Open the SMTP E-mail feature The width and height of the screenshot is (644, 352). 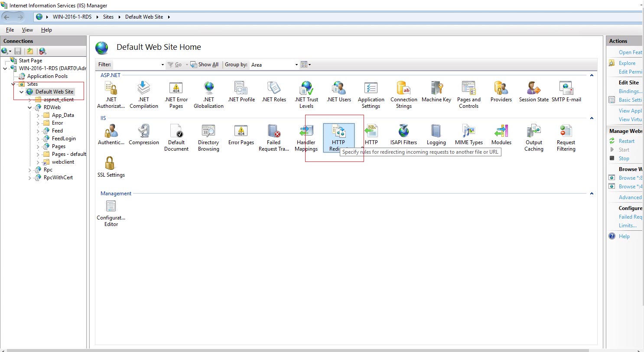click(566, 92)
